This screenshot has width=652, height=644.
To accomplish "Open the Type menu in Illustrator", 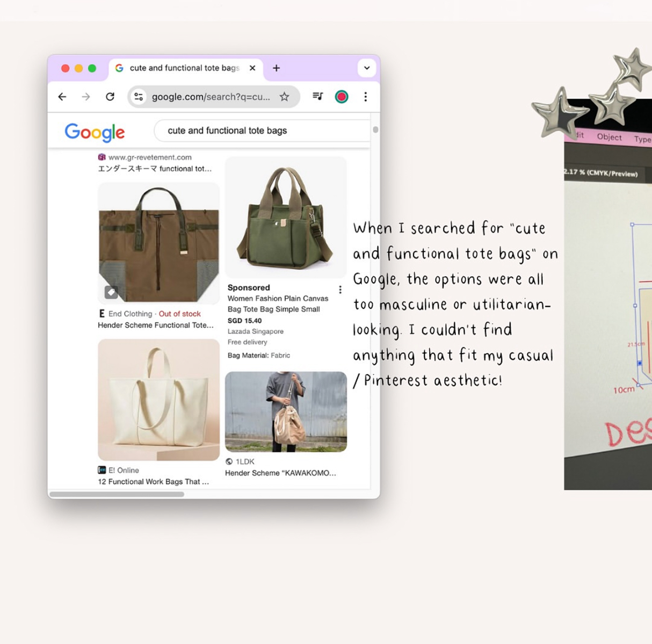I will 642,139.
